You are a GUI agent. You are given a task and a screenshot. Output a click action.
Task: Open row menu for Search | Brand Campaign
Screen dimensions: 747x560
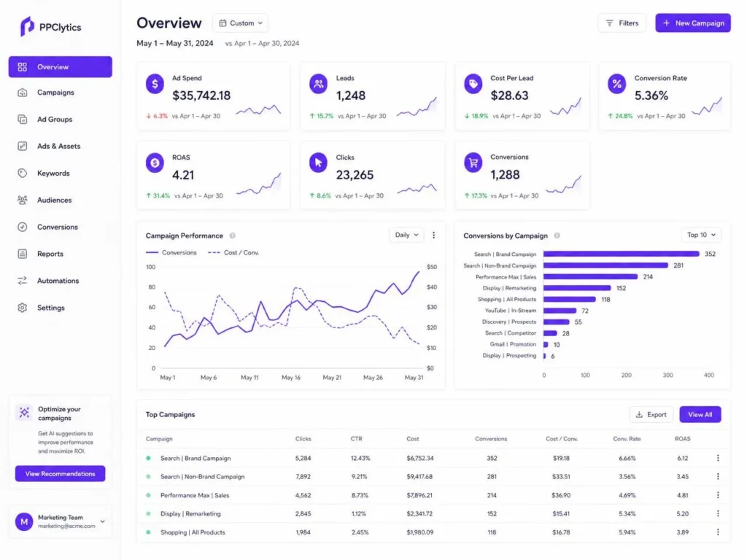(x=718, y=458)
